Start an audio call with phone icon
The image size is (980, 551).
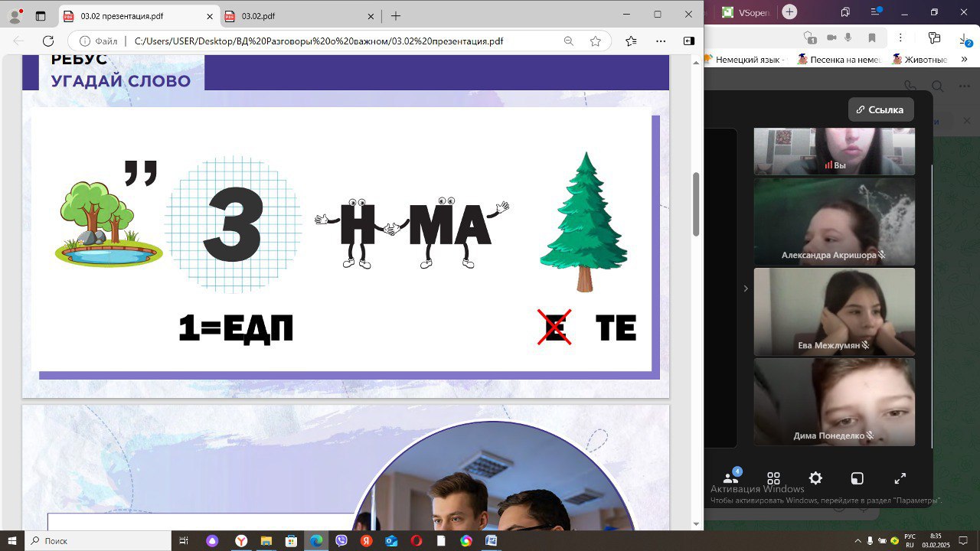point(910,86)
